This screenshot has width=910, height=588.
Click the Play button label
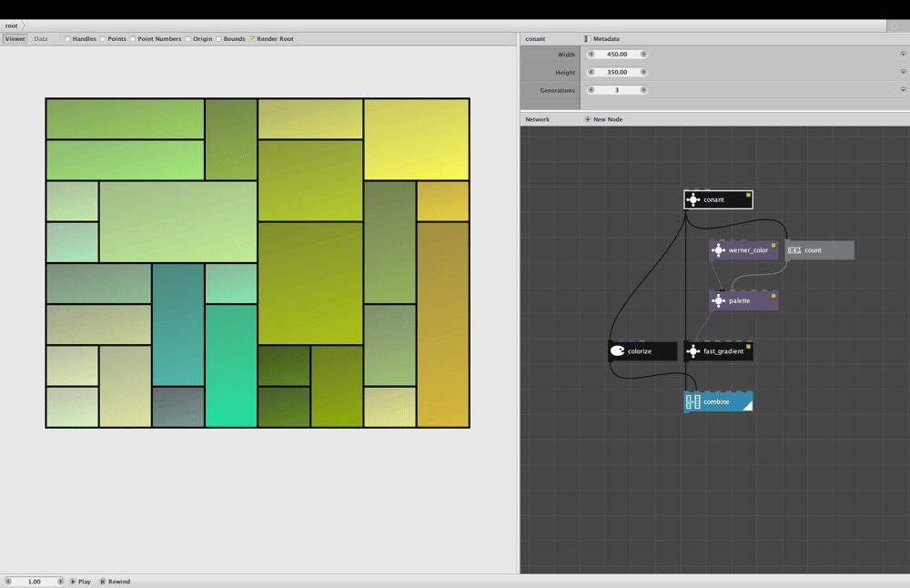point(85,582)
